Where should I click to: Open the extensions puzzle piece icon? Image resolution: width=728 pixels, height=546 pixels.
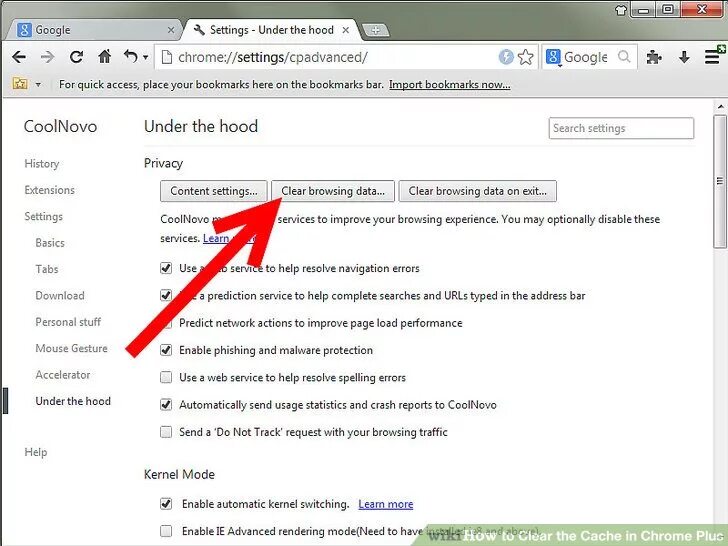[654, 57]
